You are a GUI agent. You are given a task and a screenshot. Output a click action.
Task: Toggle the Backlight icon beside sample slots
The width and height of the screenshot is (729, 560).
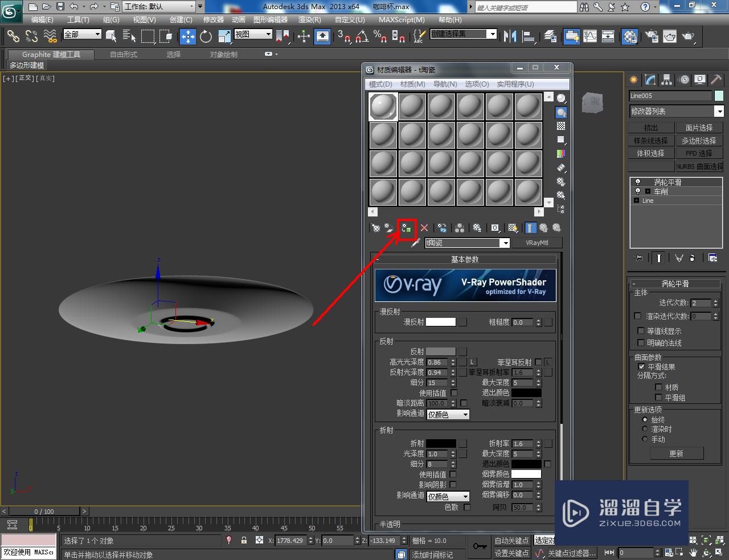561,112
